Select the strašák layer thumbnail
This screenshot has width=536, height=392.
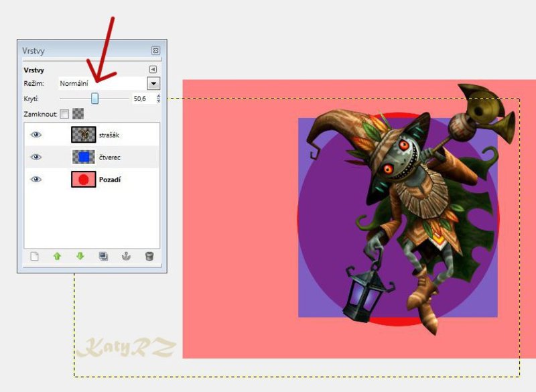[84, 135]
